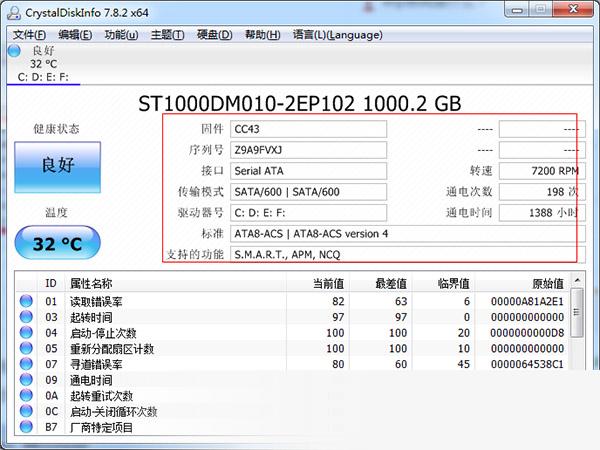Click the status orb for ID B7
The height and width of the screenshot is (450, 600).
click(26, 427)
